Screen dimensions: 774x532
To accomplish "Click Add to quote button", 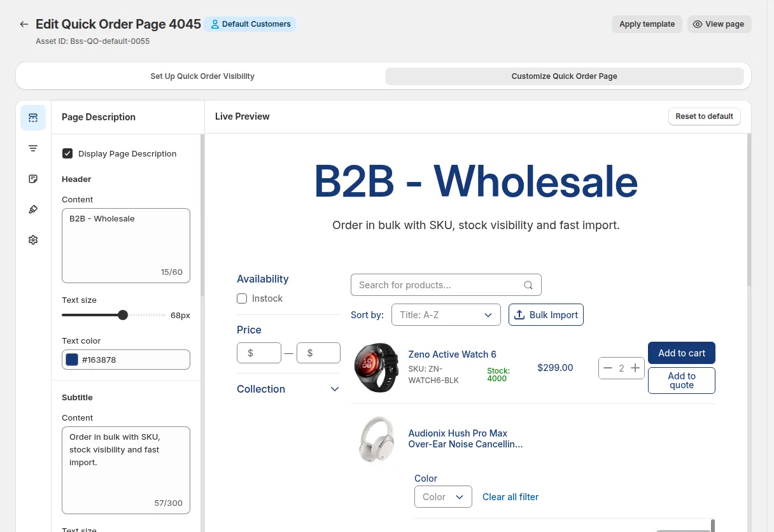I will [682, 381].
